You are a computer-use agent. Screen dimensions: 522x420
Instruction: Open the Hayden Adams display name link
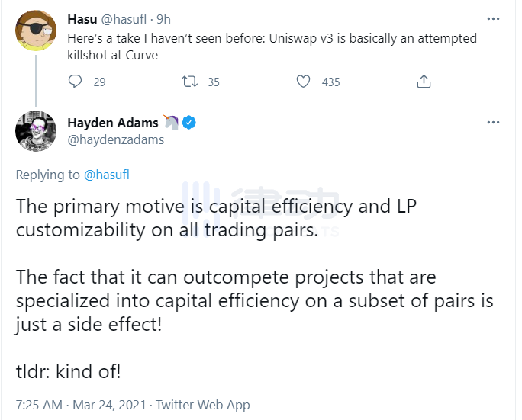(x=112, y=123)
